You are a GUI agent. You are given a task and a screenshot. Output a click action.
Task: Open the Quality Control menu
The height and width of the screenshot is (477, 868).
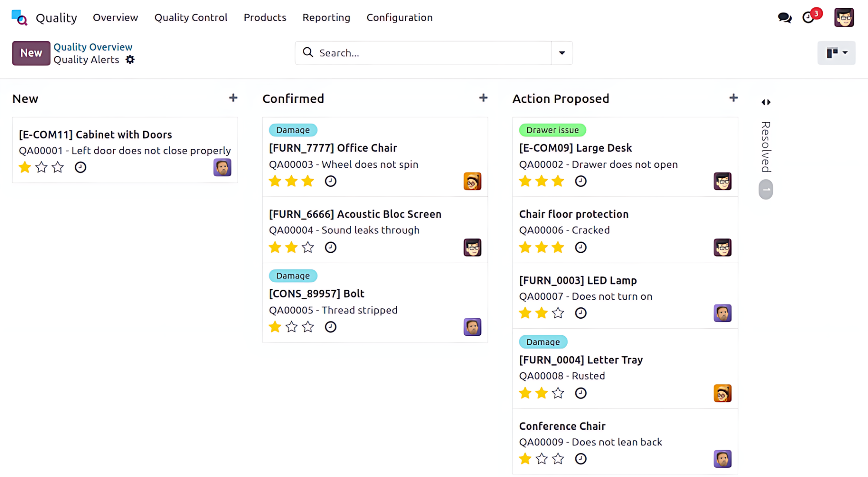(191, 18)
